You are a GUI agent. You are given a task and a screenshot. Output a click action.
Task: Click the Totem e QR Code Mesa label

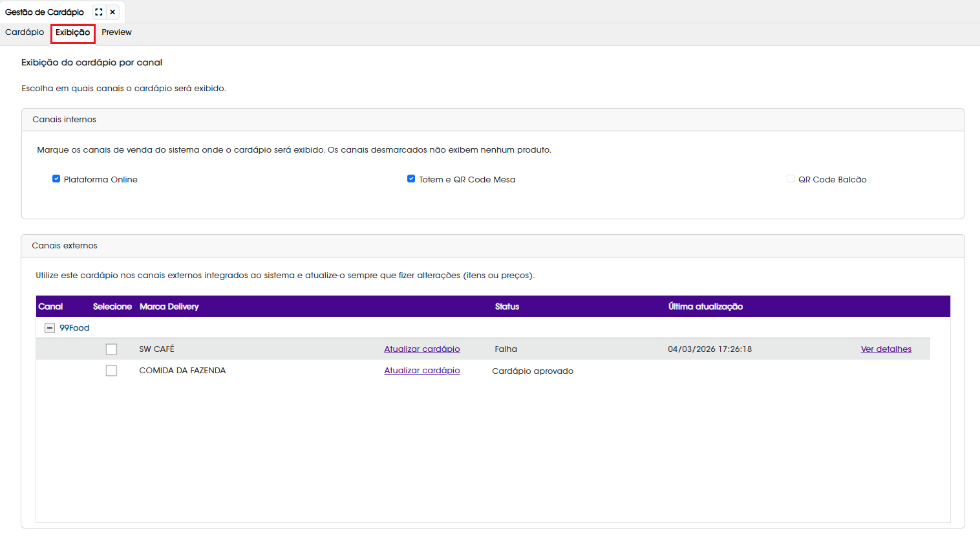pyautogui.click(x=467, y=180)
